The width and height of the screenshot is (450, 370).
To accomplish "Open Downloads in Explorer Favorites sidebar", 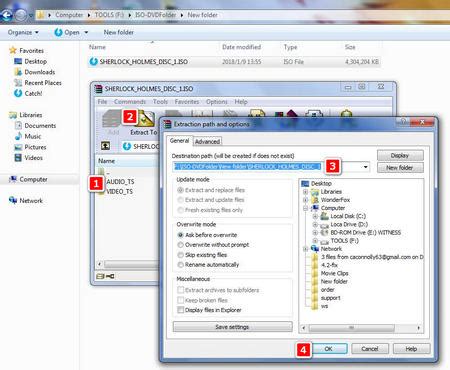I will 35,72.
